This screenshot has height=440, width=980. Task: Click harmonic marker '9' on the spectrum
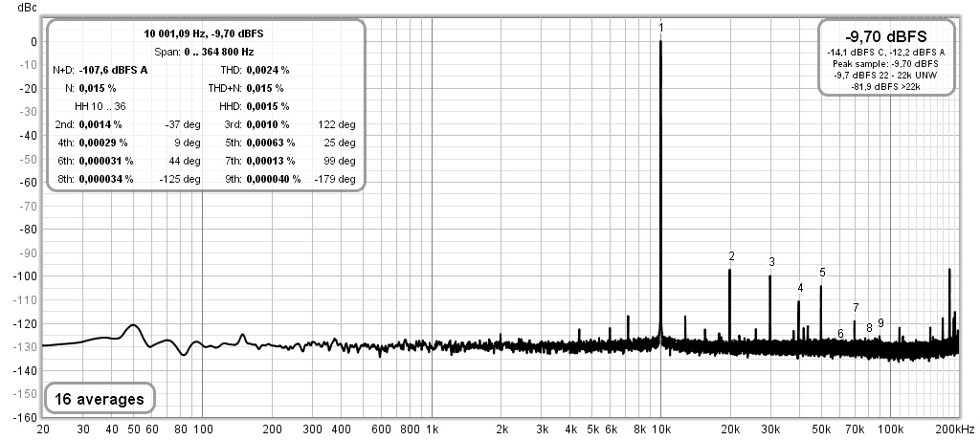880,322
